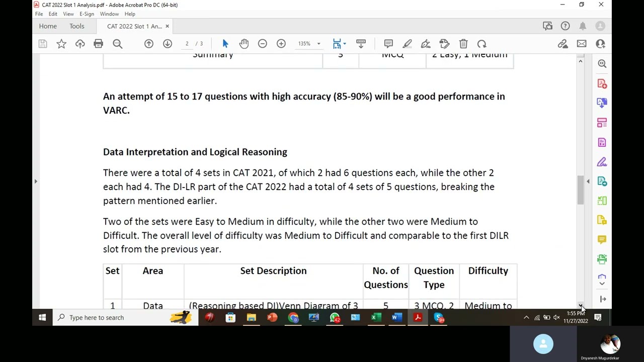
Task: Expand the fit page options dropdown
Action: click(x=345, y=44)
